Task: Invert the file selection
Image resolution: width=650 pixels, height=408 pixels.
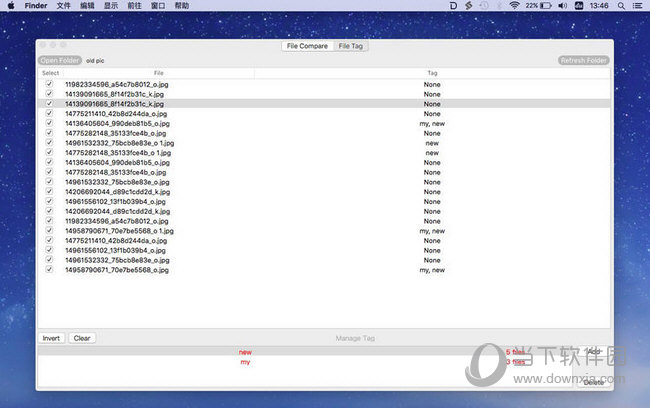Action: [x=51, y=338]
